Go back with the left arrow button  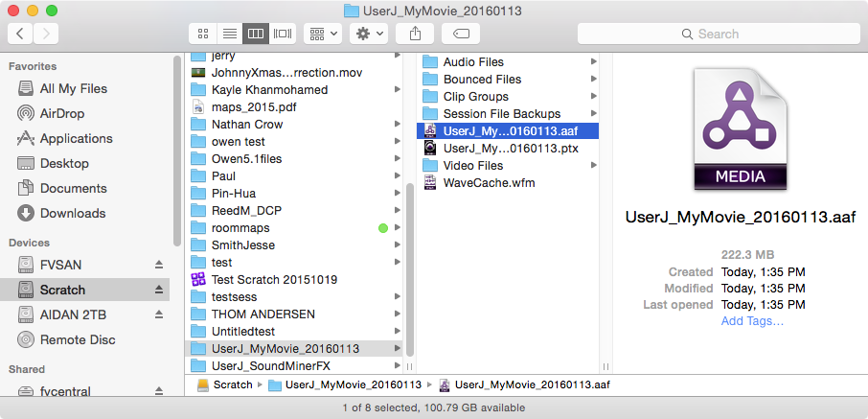point(20,34)
